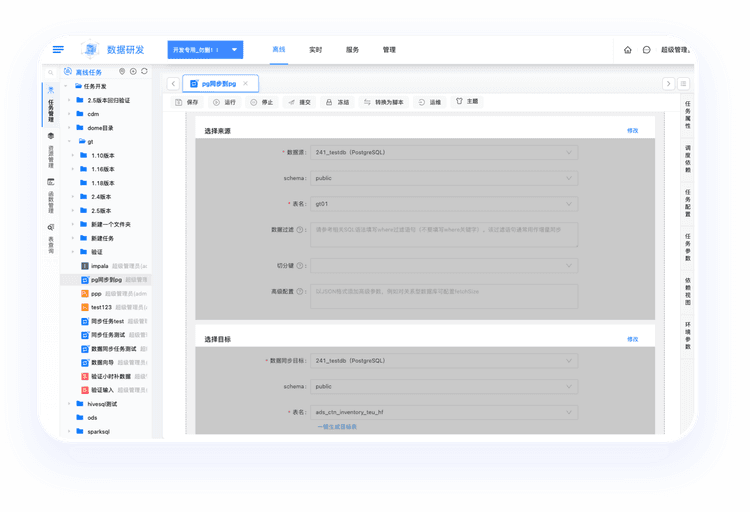
Task: Open the message bubble icon in header
Action: coord(646,49)
